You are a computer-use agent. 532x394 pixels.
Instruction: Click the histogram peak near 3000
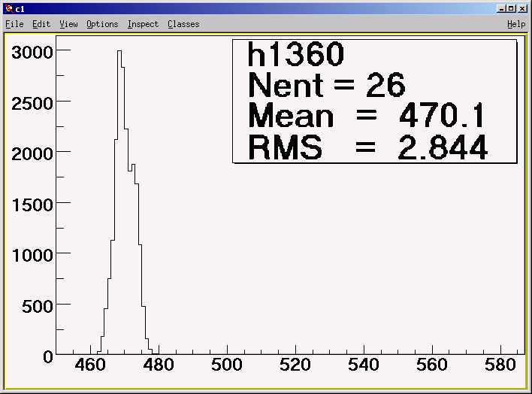click(119, 51)
